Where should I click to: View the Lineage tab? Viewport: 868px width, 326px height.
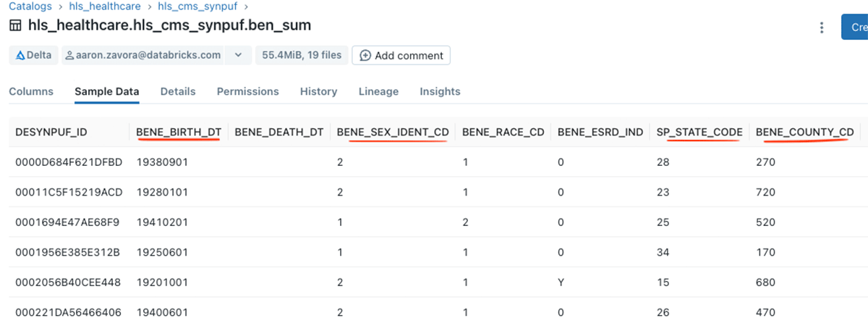click(378, 91)
